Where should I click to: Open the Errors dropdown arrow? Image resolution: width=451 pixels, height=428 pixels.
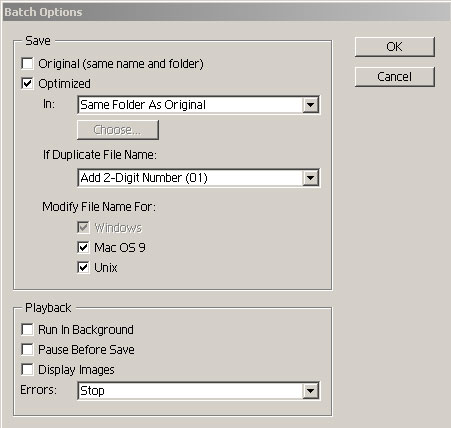click(310, 391)
